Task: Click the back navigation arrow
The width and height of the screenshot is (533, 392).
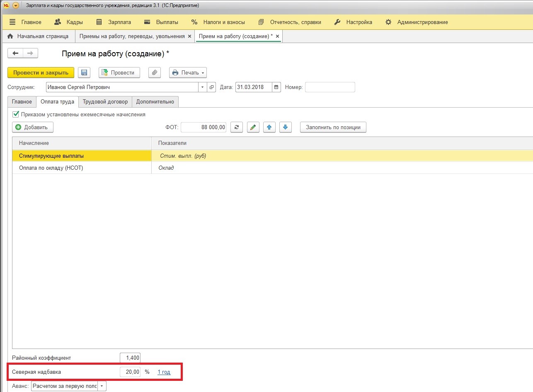Action: click(15, 53)
